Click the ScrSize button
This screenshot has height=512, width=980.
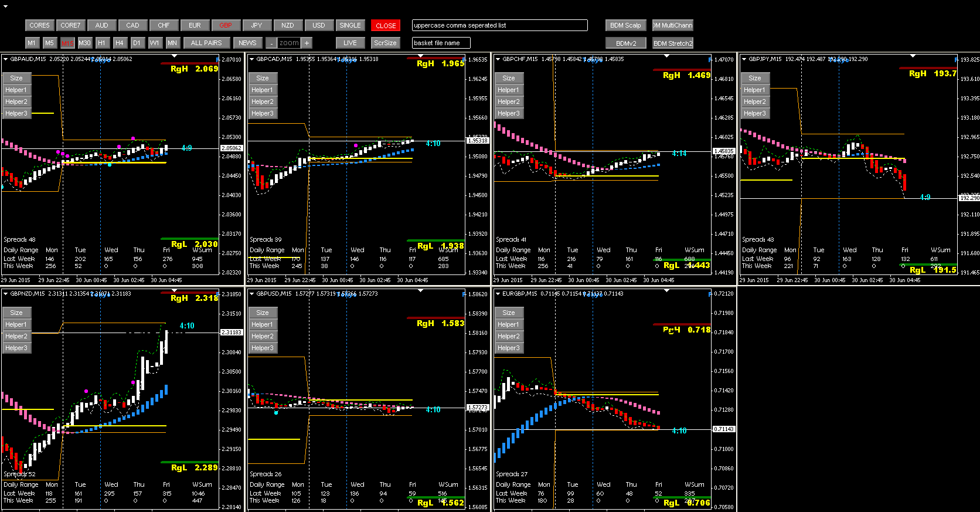385,43
